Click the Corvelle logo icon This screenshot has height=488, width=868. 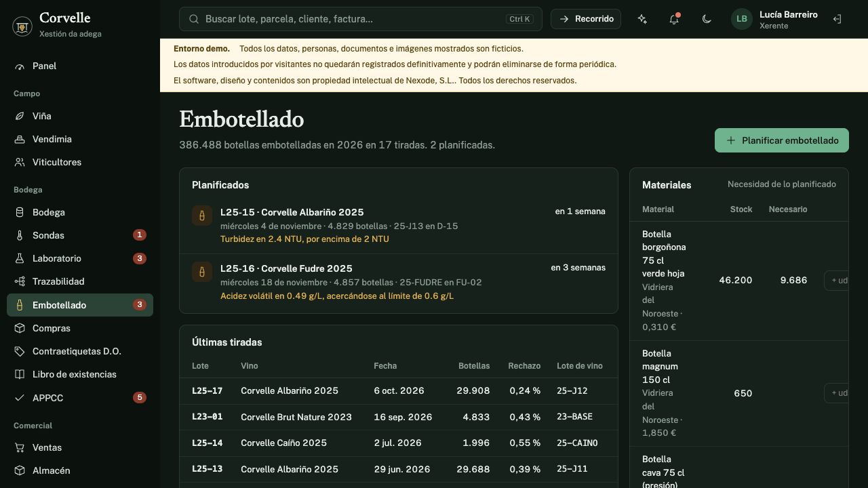(22, 26)
